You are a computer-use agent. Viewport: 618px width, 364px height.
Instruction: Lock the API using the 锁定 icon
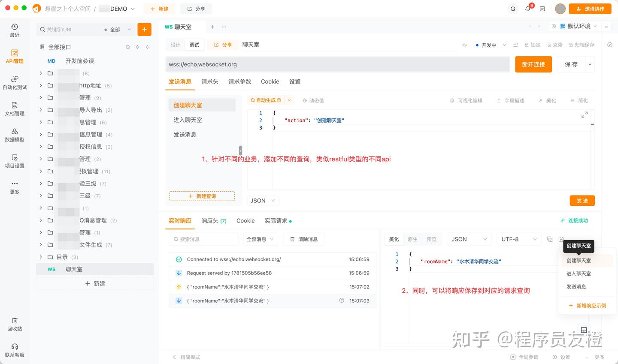(x=532, y=45)
